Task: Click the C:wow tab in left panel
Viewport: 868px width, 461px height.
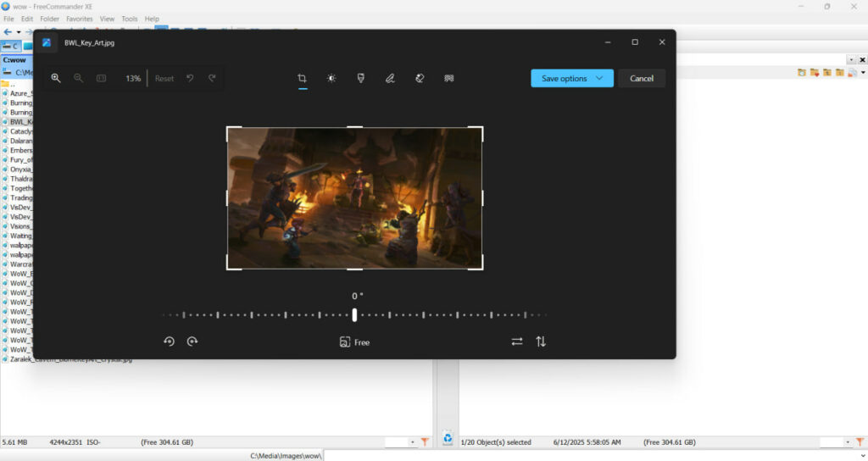Action: [15, 60]
